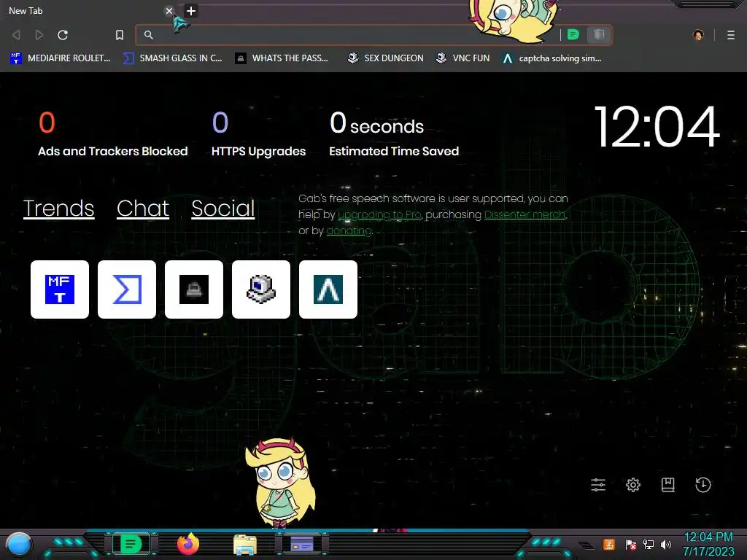The height and width of the screenshot is (560, 747).
Task: Click the orange Java tray icon
Action: 609,544
